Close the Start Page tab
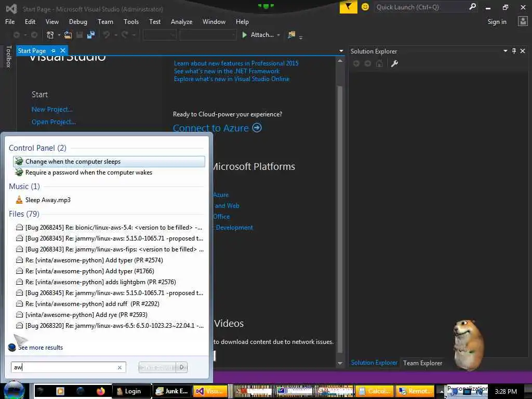This screenshot has width=532, height=399. [x=63, y=50]
